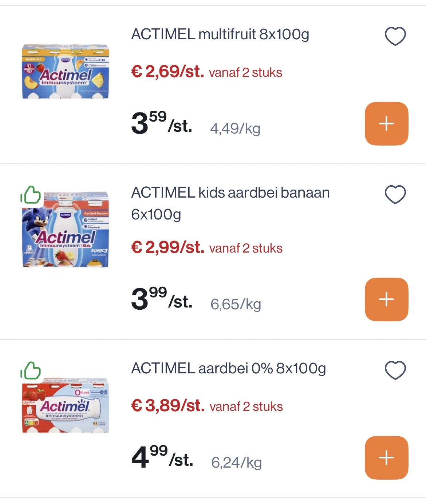Open ACTIMEL aardbei 0% 8x100g title
The height and width of the screenshot is (504, 426).
coord(228,369)
